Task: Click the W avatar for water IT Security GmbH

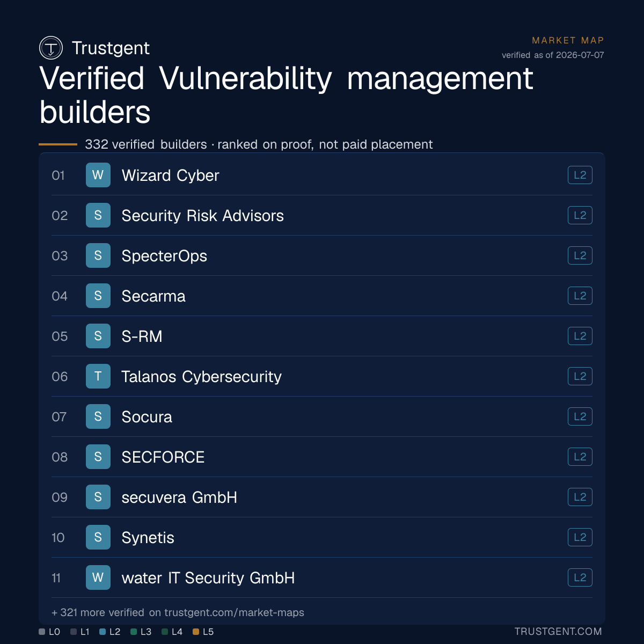Action: pos(98,577)
